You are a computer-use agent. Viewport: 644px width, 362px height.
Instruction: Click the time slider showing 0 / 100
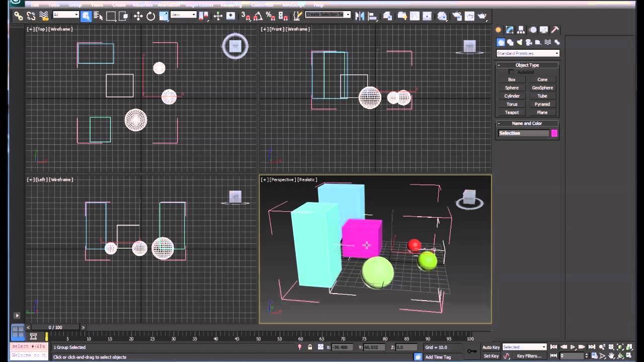click(x=55, y=327)
